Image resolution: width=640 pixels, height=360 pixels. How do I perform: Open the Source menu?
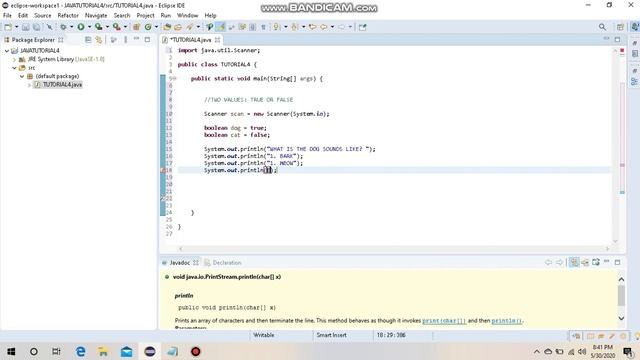click(x=42, y=16)
